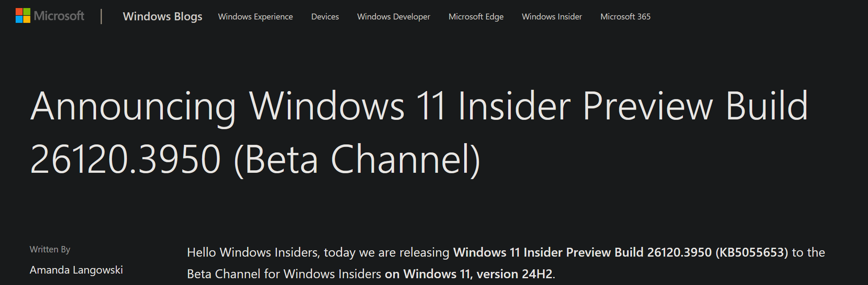Click bold text "on Windows 11, version 24H2"

pyautogui.click(x=468, y=274)
